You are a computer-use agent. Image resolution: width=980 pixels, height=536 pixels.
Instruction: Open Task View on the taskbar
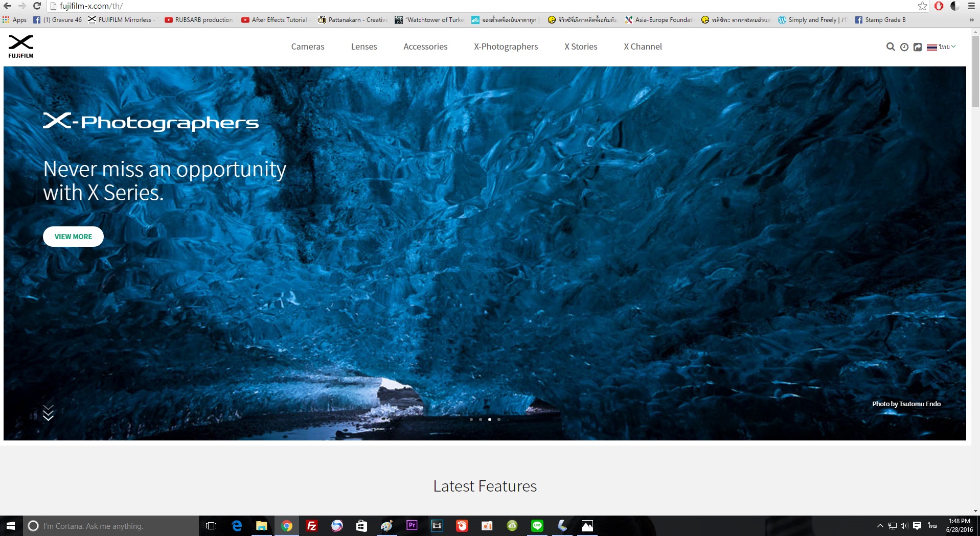tap(211, 526)
